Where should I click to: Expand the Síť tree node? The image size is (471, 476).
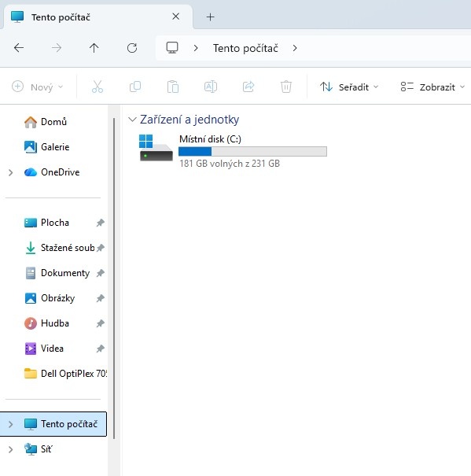pos(11,449)
